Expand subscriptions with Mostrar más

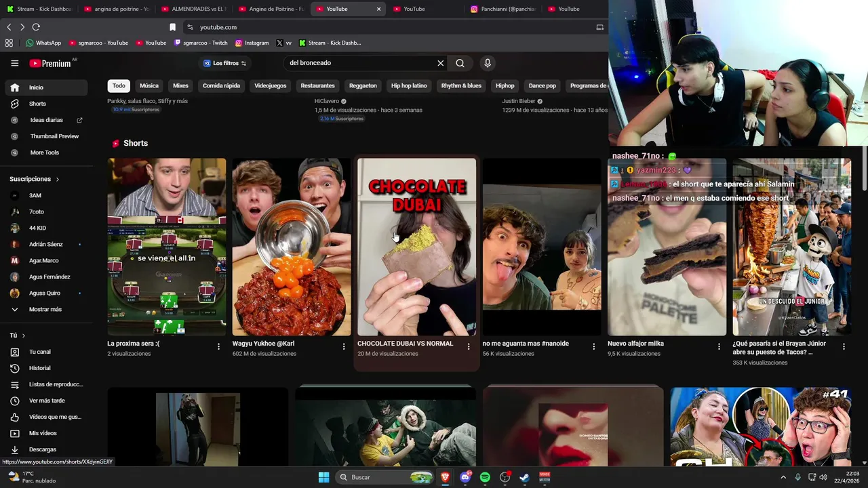tap(46, 309)
